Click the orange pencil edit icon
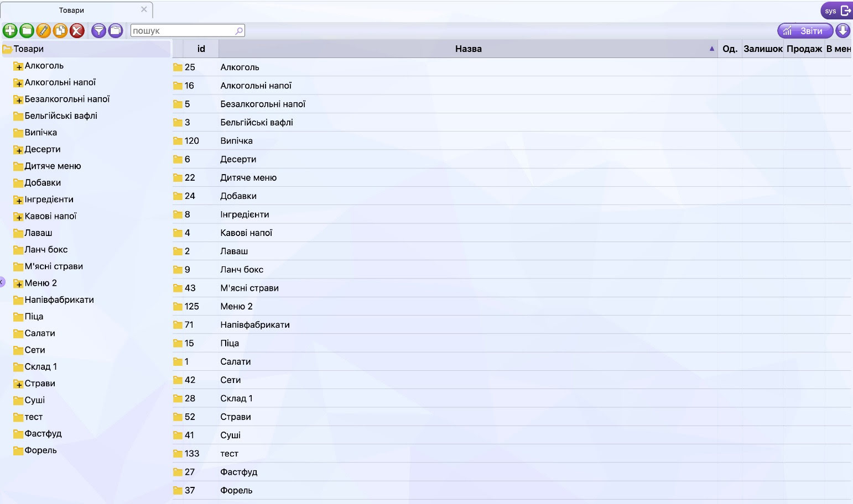This screenshot has width=853, height=504. click(x=43, y=31)
